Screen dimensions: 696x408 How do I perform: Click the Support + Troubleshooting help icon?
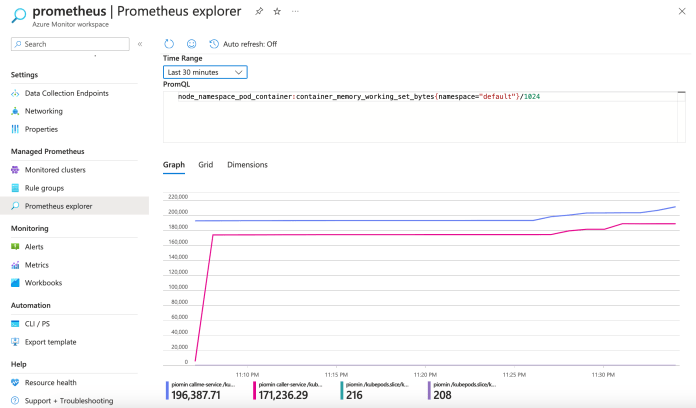pos(15,400)
